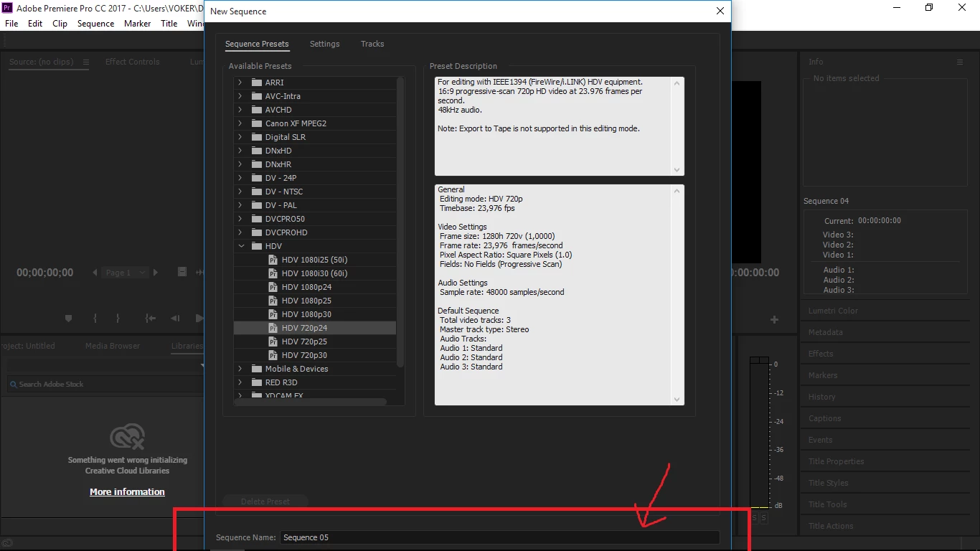The image size is (980, 551).
Task: Select the RED R3D folder label
Action: point(281,382)
